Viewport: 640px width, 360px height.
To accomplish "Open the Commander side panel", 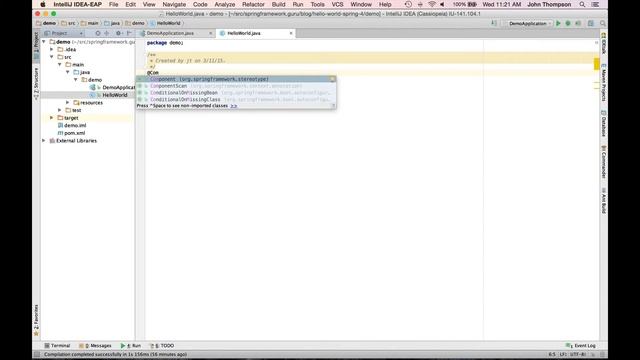I will (x=604, y=162).
